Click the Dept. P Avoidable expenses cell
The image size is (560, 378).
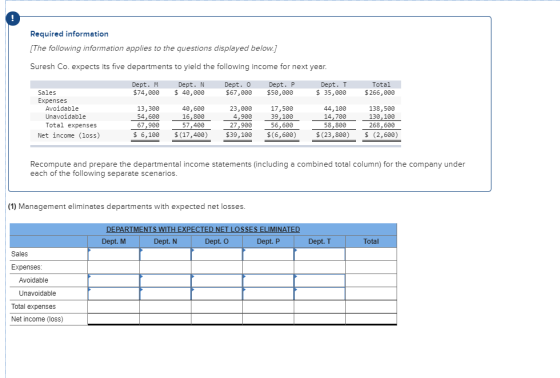point(268,280)
